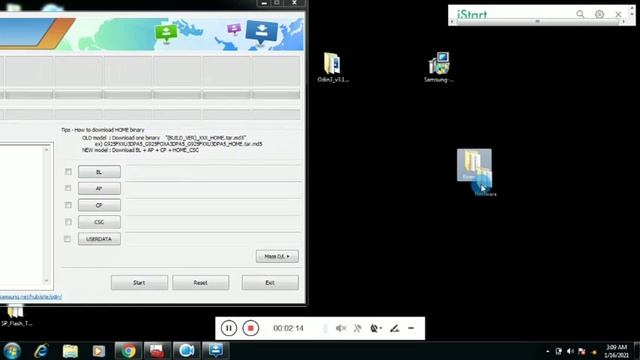The image size is (640, 360).
Task: Enable the CP checkbox in Odin
Action: click(x=68, y=205)
